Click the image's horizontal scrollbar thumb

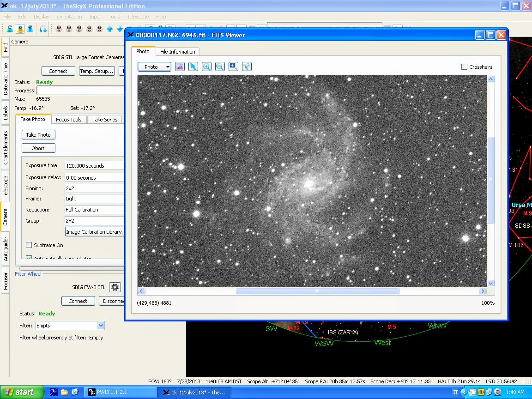pyautogui.click(x=317, y=291)
